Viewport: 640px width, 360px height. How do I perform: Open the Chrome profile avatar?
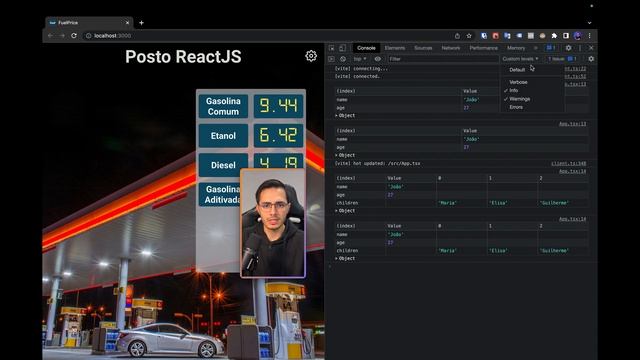pyautogui.click(x=577, y=36)
